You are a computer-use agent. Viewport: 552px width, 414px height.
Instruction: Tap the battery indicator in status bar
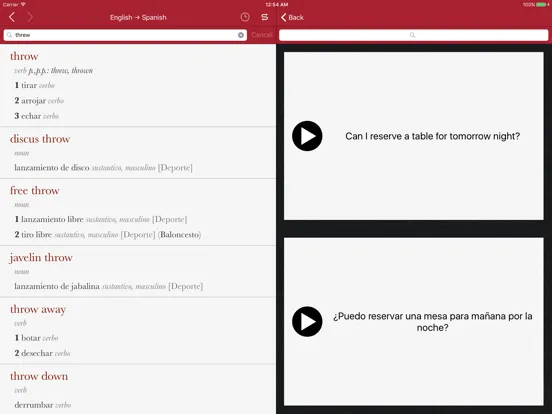[x=542, y=5]
